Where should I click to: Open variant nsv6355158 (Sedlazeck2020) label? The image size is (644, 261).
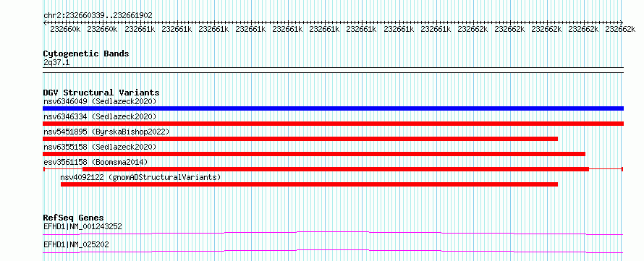100,147
